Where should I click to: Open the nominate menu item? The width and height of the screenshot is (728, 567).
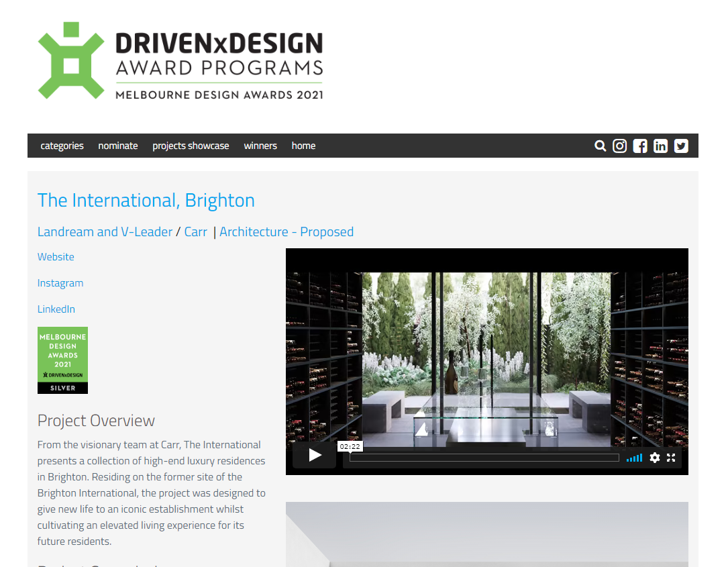(x=118, y=146)
